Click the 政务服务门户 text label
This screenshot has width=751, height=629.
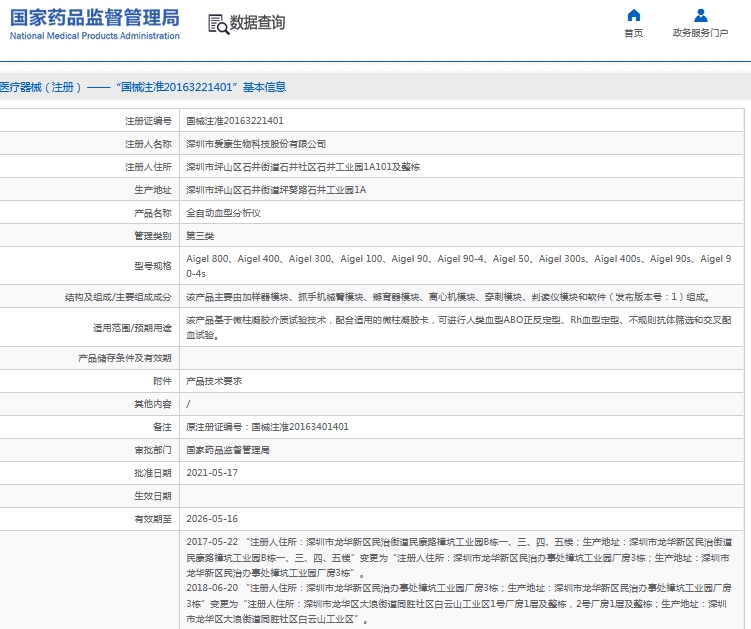700,33
